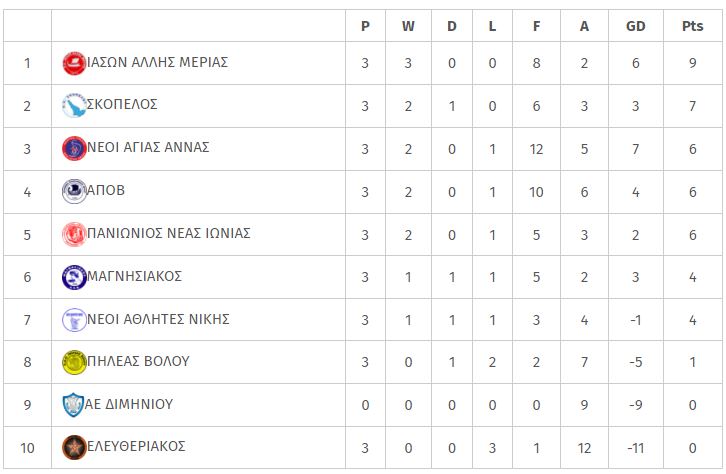Click the ΑΕ ΔΙΜΗΝΙΟΥ shield logo
726x474 pixels.
(73, 405)
